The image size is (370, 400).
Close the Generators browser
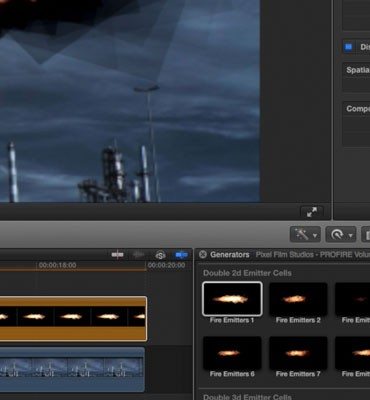coord(202,255)
